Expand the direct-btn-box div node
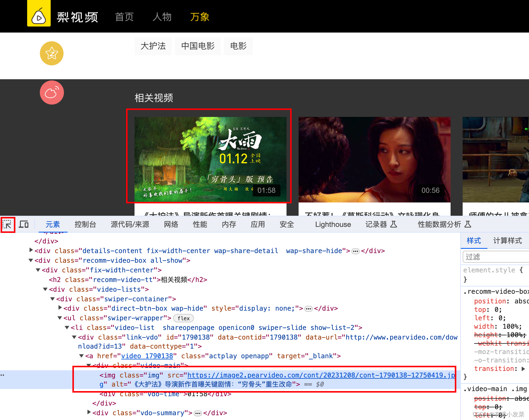The height and width of the screenshot is (420, 529). (60, 308)
